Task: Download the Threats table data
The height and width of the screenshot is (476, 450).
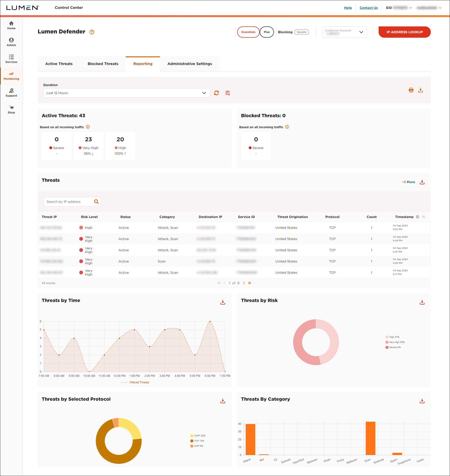Action: click(422, 182)
